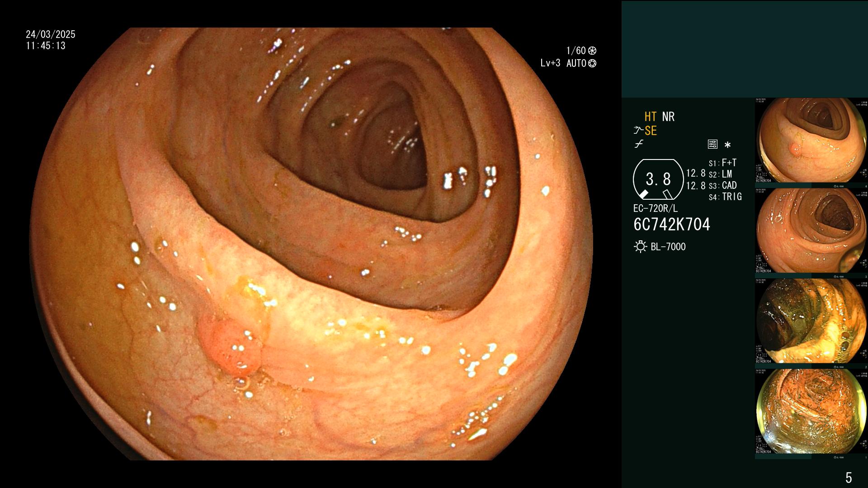
Task: Open the first captured thumbnail showing the polyp
Action: point(811,141)
